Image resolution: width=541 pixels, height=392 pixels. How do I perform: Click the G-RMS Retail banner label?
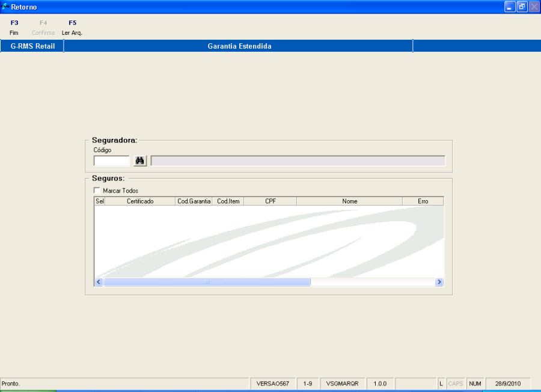click(32, 46)
